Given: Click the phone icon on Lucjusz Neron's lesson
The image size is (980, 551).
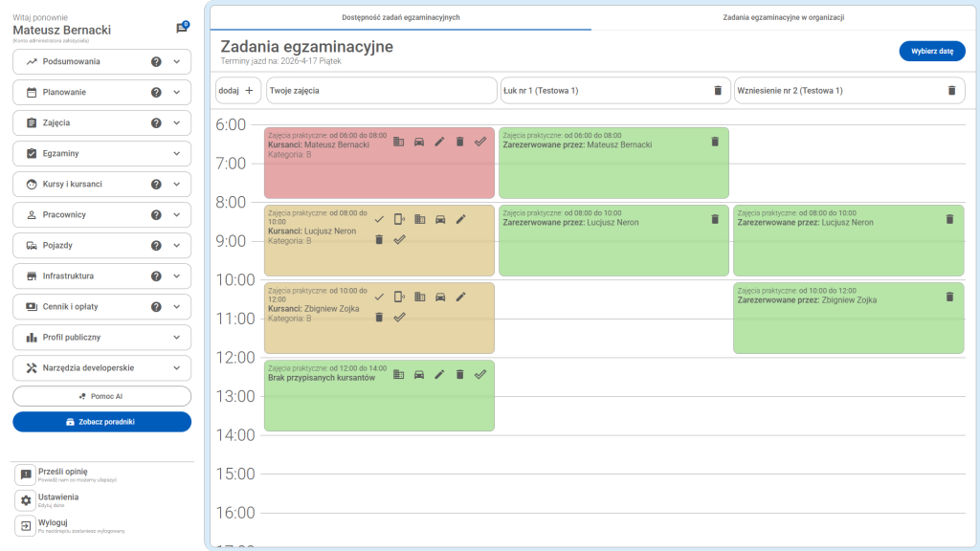Looking at the screenshot, I should point(398,219).
